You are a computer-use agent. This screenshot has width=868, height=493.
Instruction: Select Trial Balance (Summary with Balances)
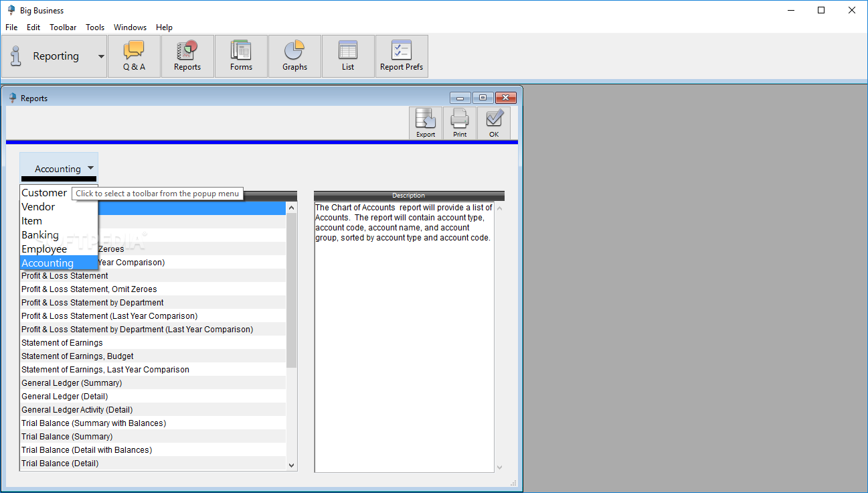pyautogui.click(x=153, y=423)
